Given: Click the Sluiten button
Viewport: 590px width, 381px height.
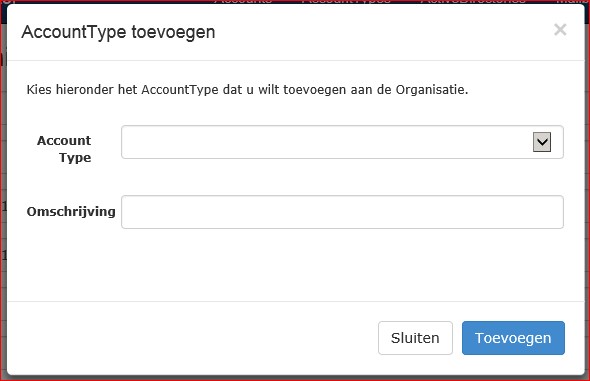Looking at the screenshot, I should point(415,338).
